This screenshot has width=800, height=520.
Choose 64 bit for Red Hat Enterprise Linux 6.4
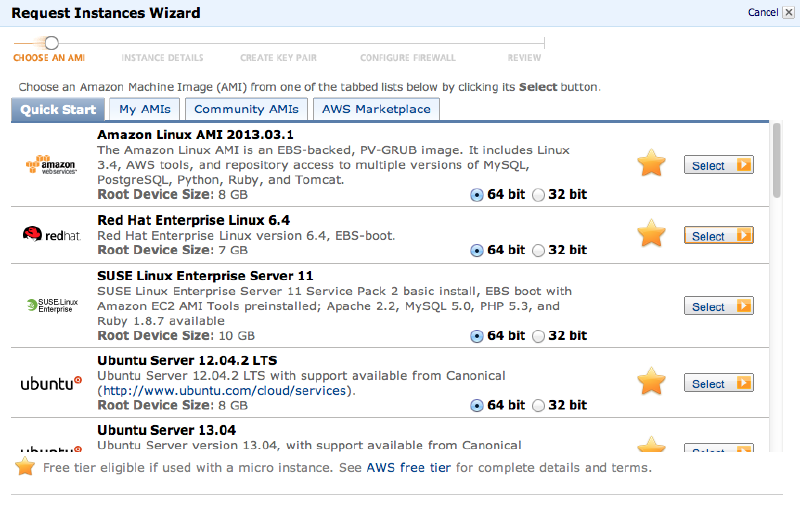point(477,251)
